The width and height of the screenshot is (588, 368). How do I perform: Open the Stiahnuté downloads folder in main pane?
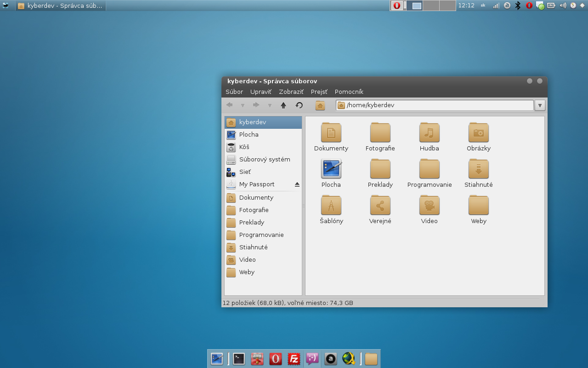479,173
